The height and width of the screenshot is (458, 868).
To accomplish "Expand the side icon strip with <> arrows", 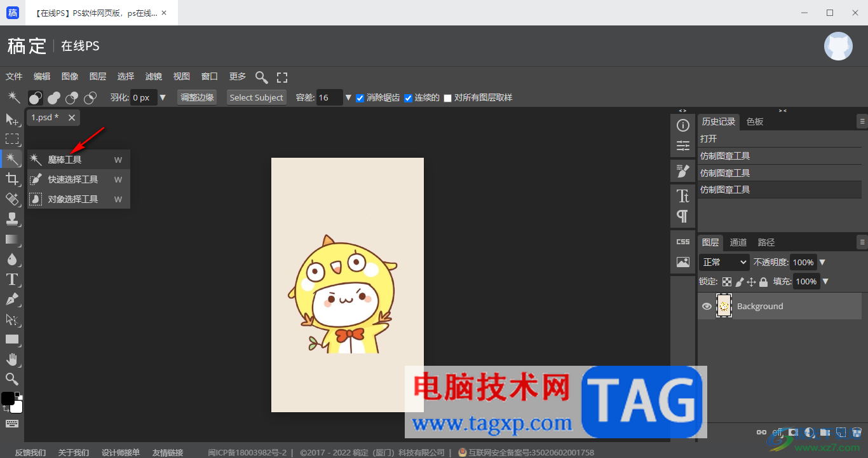I will click(683, 110).
